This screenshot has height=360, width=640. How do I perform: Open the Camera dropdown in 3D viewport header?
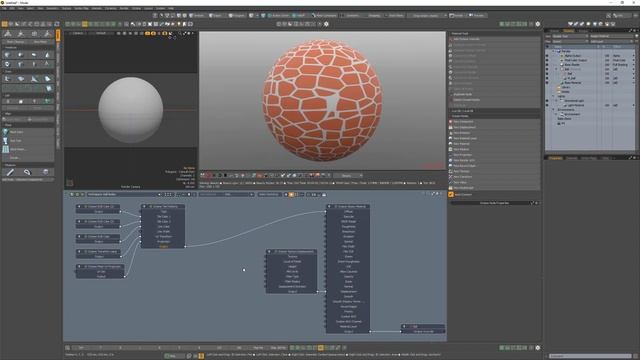click(78, 33)
